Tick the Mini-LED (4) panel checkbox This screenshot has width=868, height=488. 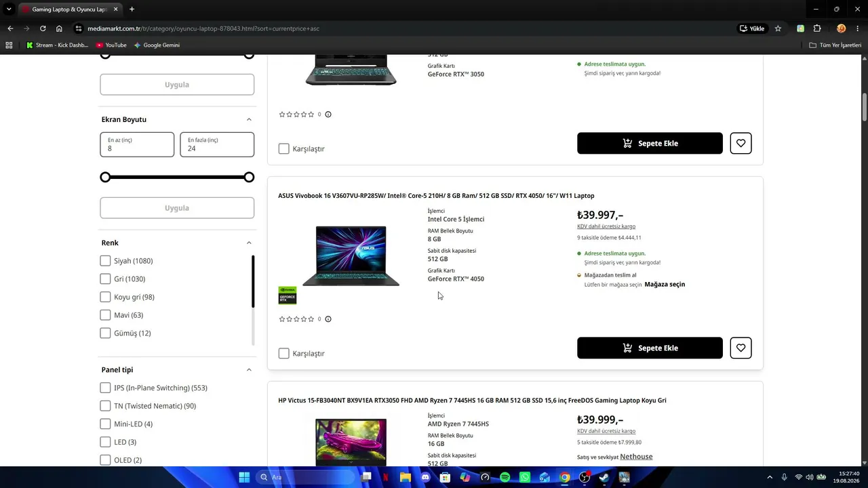[x=105, y=424]
